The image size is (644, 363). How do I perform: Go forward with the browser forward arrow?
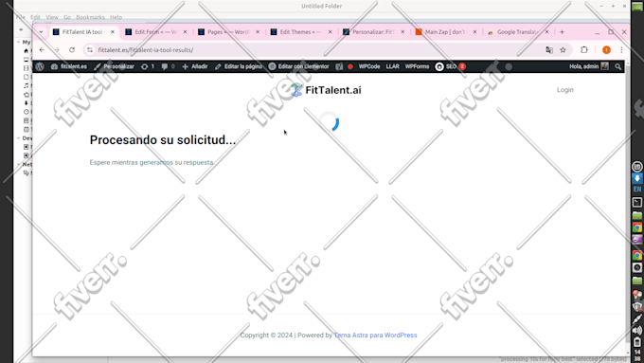[x=57, y=49]
